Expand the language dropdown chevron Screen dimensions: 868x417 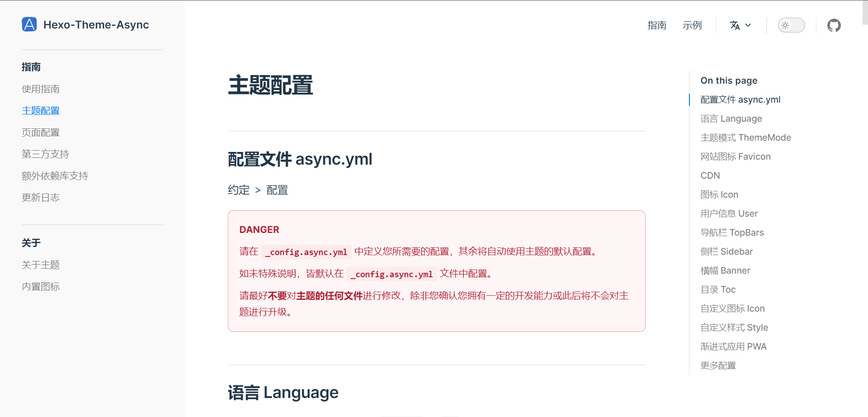tap(748, 25)
